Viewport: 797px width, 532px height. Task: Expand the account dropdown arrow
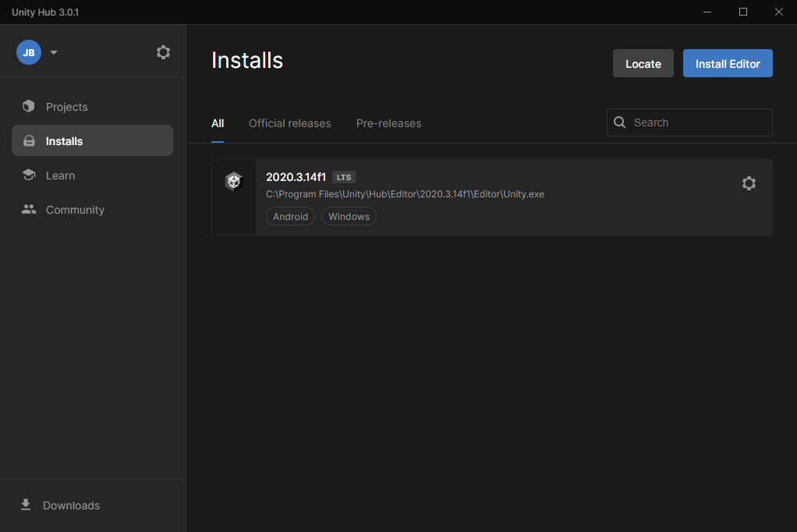coord(54,52)
